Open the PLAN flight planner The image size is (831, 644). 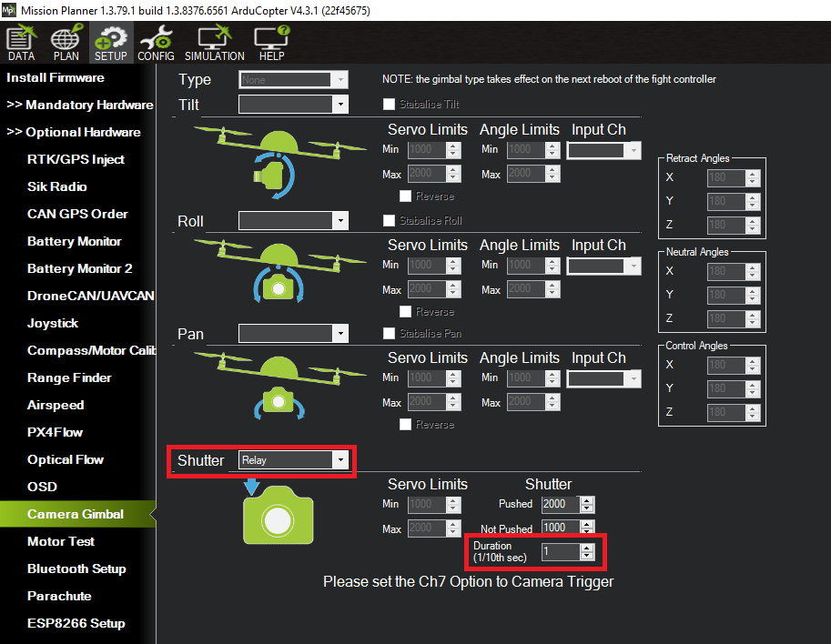click(x=66, y=43)
